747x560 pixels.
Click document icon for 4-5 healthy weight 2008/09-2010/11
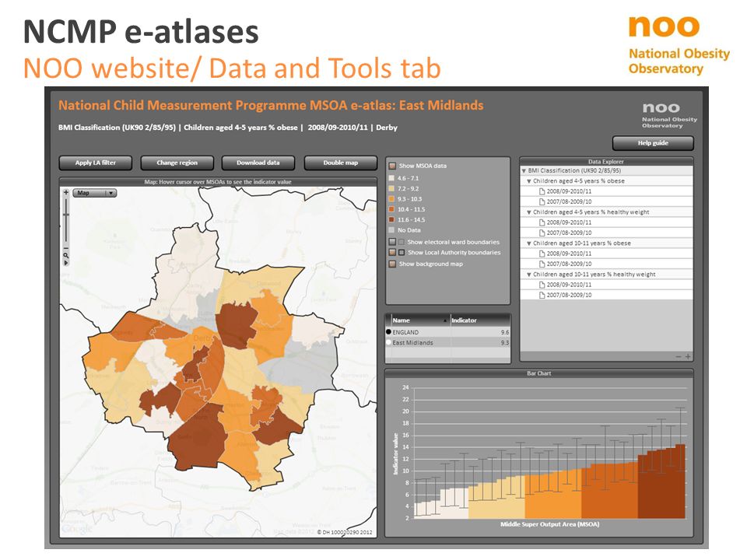542,222
